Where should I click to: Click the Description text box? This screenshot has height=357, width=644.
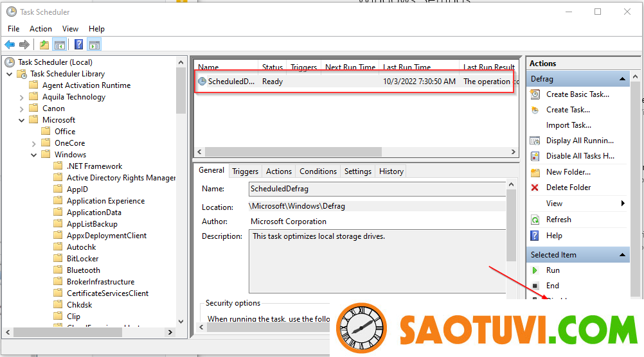[x=377, y=261]
